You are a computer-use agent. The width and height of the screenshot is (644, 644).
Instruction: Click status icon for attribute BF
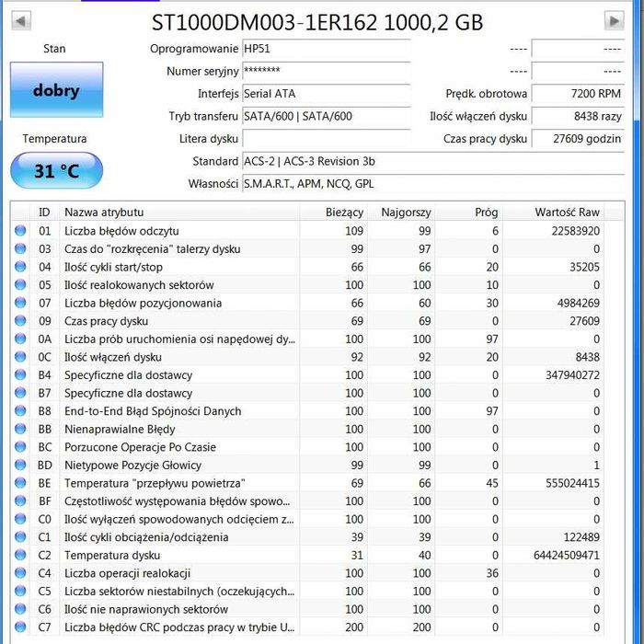pyautogui.click(x=20, y=501)
